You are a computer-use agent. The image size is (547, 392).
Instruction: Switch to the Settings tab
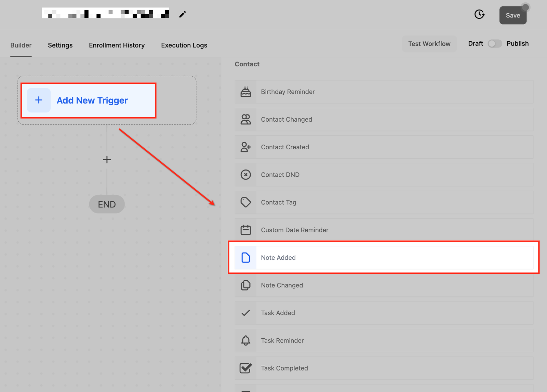[x=60, y=45]
